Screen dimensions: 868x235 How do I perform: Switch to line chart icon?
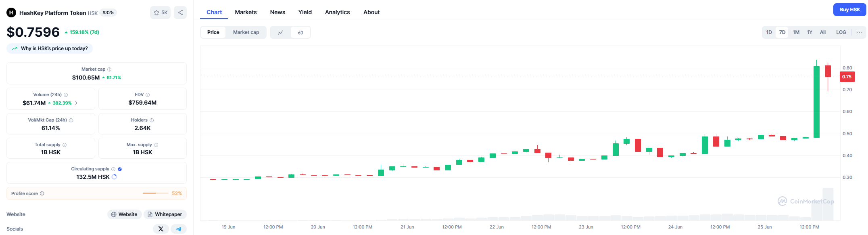click(x=280, y=32)
